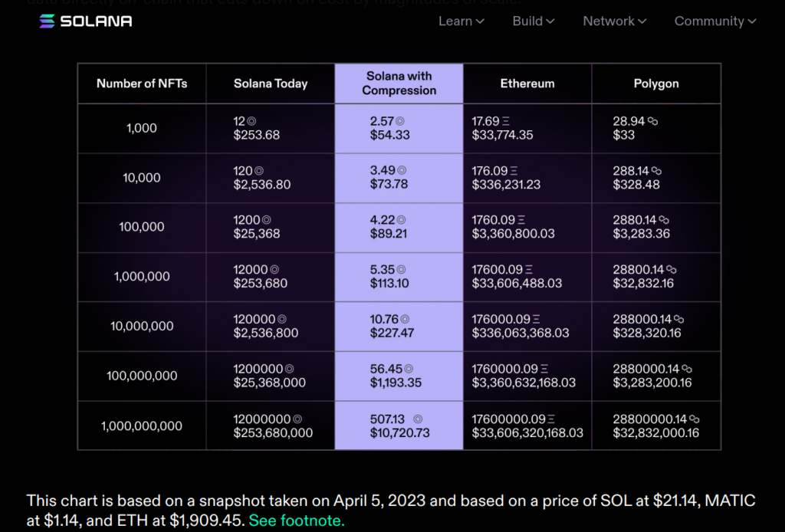
Task: Select the 100,000,000 NFTs row label
Action: (142, 376)
